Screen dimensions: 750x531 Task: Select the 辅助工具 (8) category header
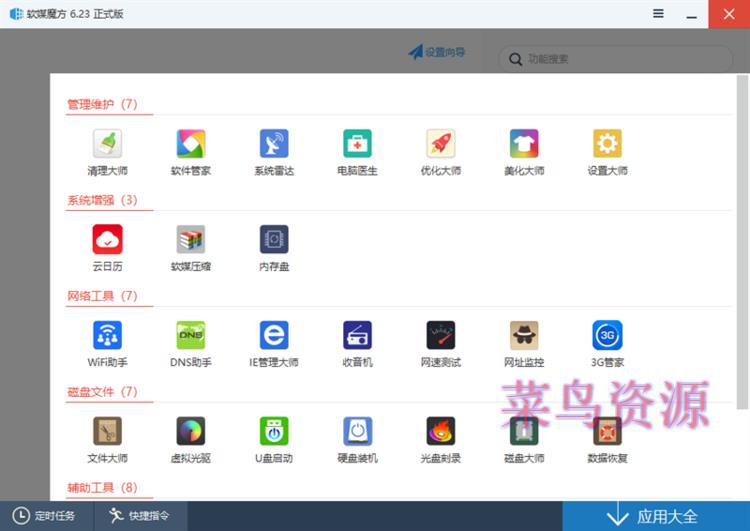click(102, 487)
